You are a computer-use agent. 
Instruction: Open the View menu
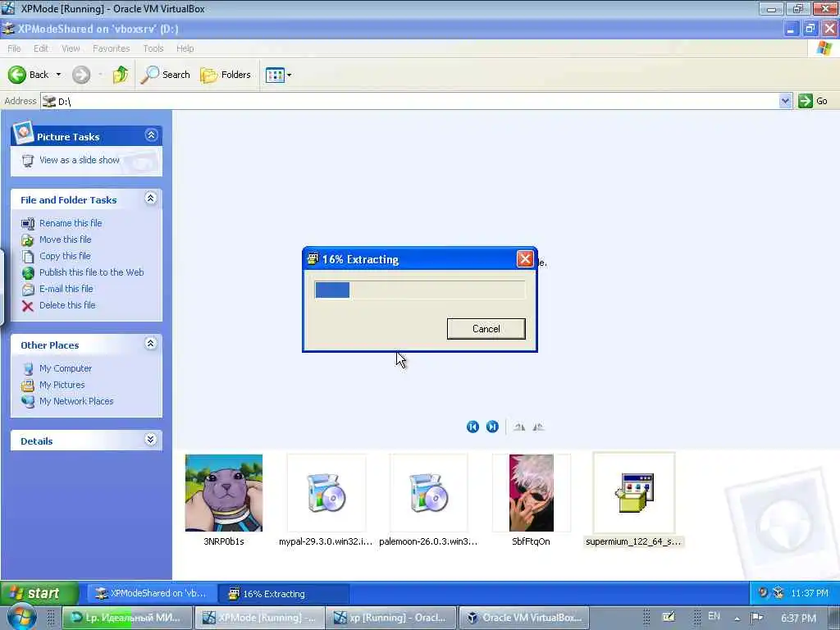tap(71, 48)
